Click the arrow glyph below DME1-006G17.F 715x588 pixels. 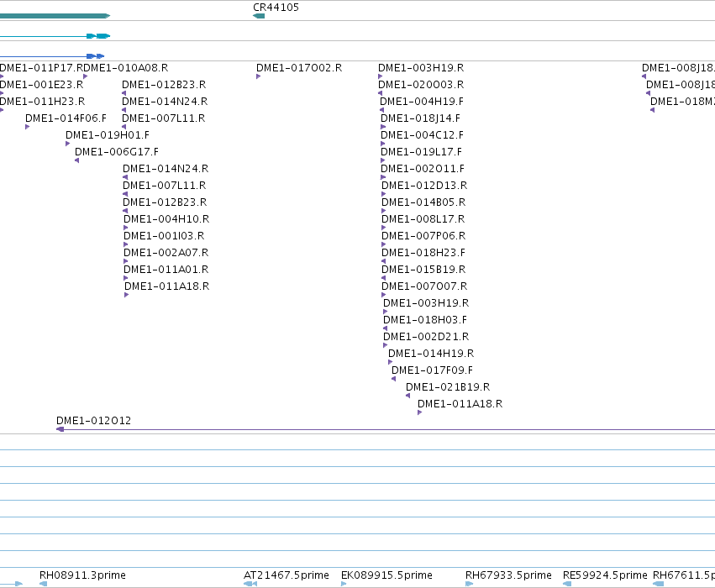pyautogui.click(x=76, y=160)
